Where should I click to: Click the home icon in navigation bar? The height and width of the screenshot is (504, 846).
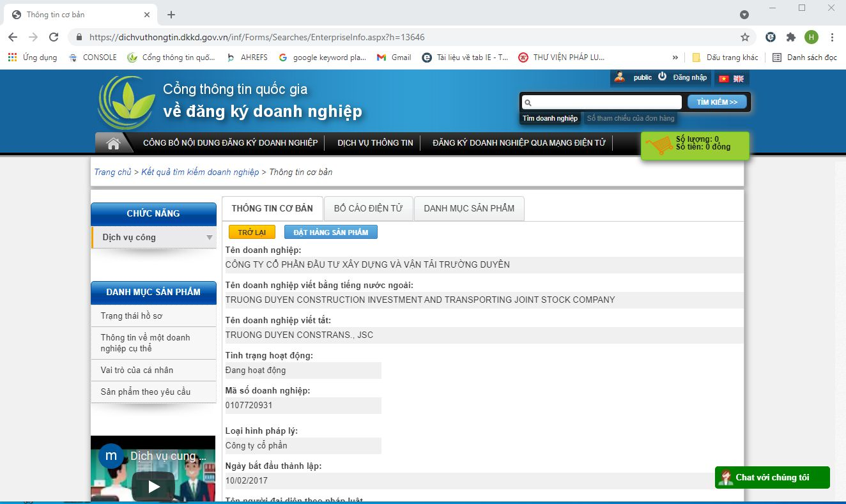pos(113,143)
